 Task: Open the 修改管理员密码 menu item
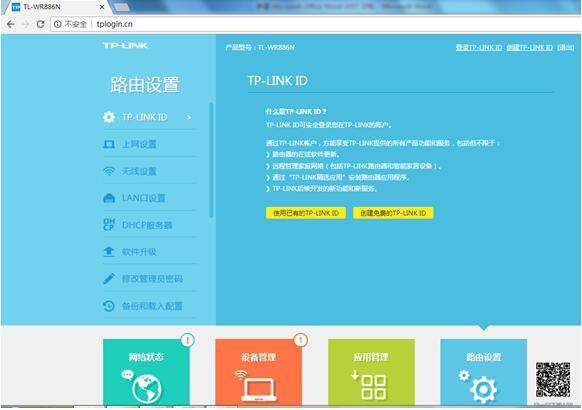[x=149, y=279]
